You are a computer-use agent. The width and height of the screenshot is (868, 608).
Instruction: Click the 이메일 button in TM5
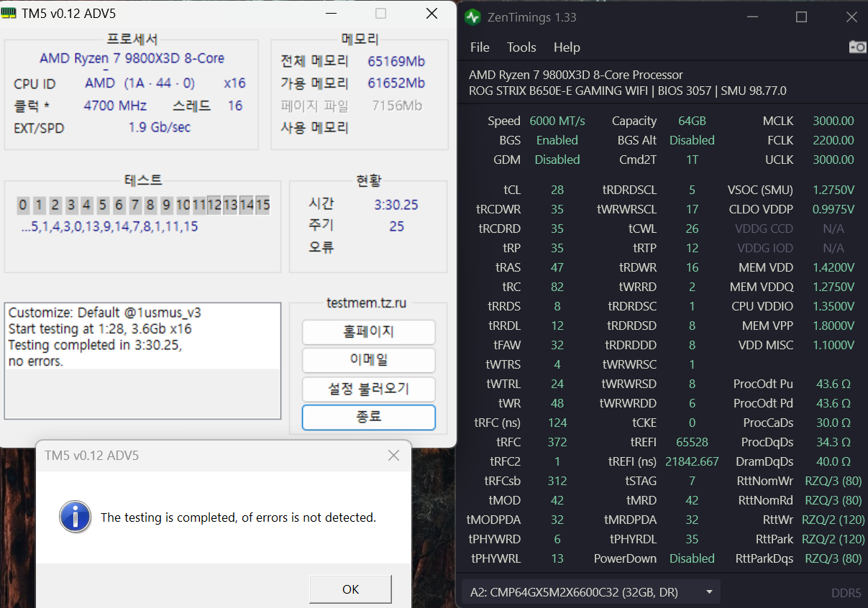click(368, 360)
